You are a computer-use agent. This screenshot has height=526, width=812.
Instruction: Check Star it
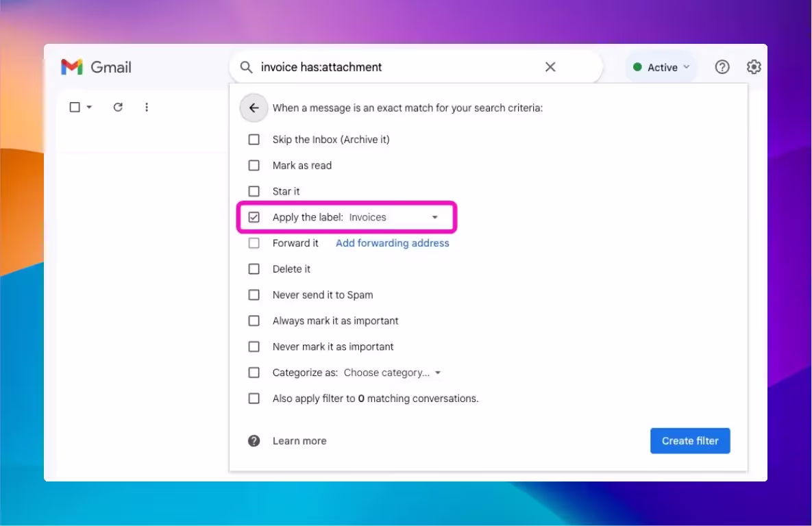pyautogui.click(x=254, y=192)
